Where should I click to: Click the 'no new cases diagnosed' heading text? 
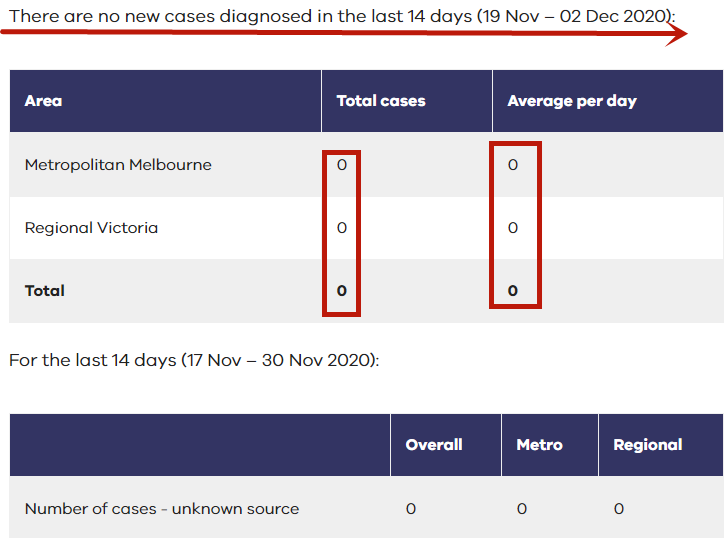pos(342,16)
